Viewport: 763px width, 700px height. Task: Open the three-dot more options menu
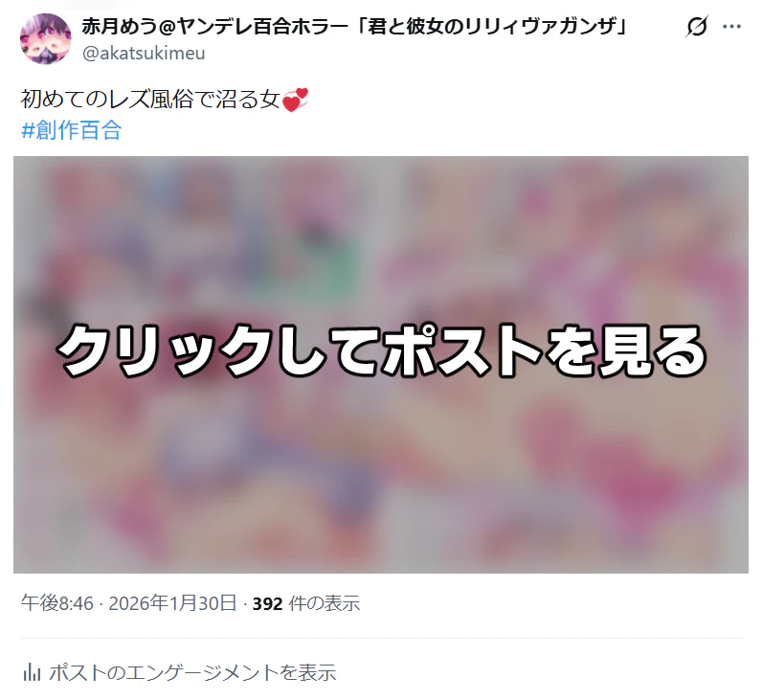731,26
